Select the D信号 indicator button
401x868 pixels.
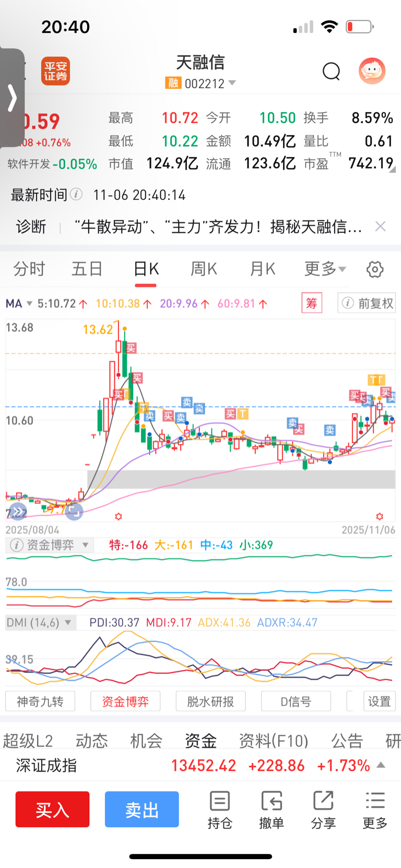pyautogui.click(x=296, y=701)
